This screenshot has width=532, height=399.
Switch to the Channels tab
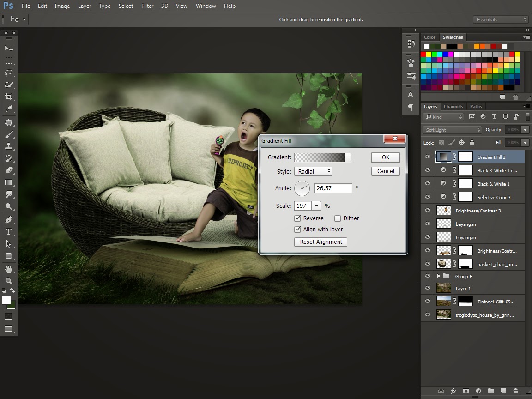(x=453, y=107)
